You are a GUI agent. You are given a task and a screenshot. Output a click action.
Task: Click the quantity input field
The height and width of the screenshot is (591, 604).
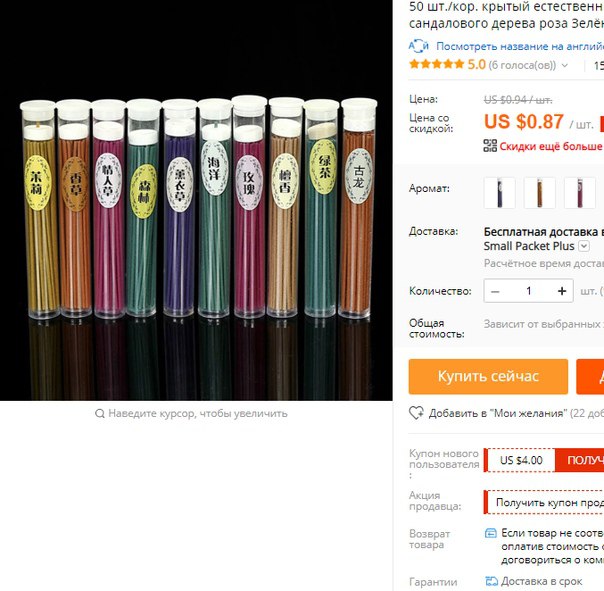529,291
